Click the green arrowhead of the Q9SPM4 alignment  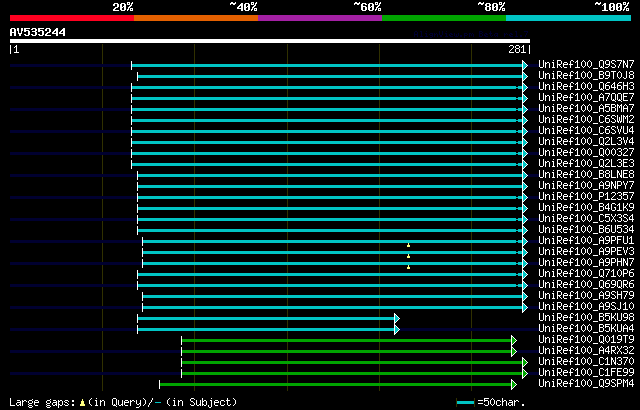[x=514, y=385]
